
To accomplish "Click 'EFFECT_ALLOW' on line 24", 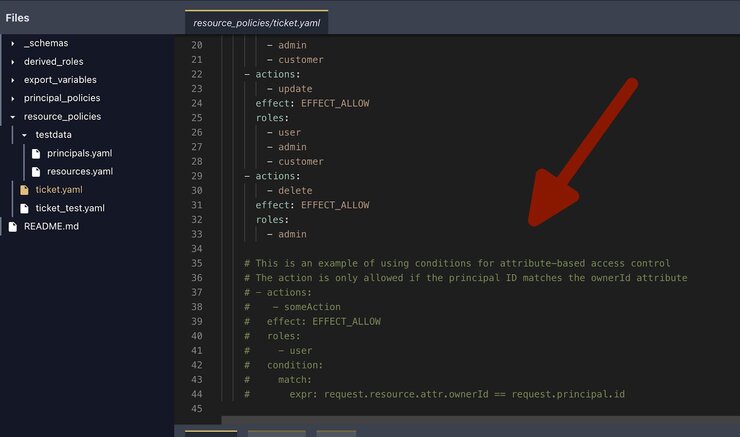I will tap(335, 103).
